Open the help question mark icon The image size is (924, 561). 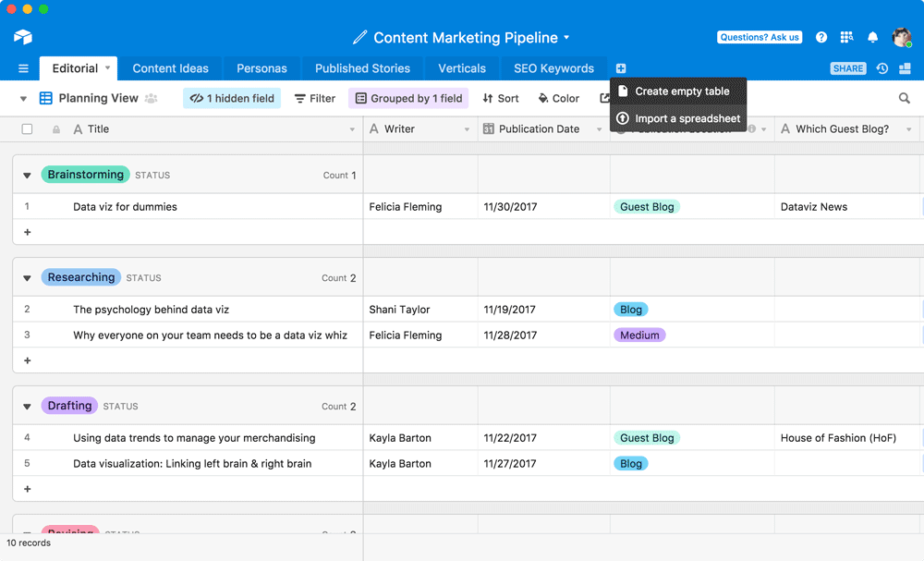coord(821,37)
